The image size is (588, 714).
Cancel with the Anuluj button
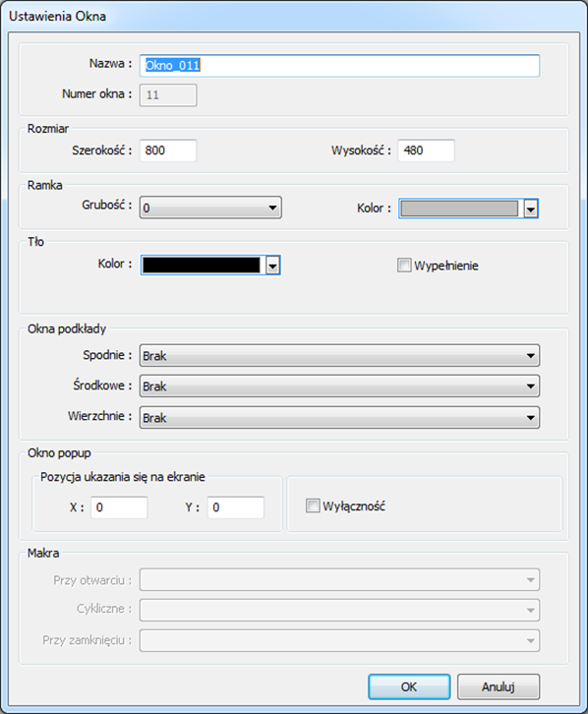pos(499,686)
